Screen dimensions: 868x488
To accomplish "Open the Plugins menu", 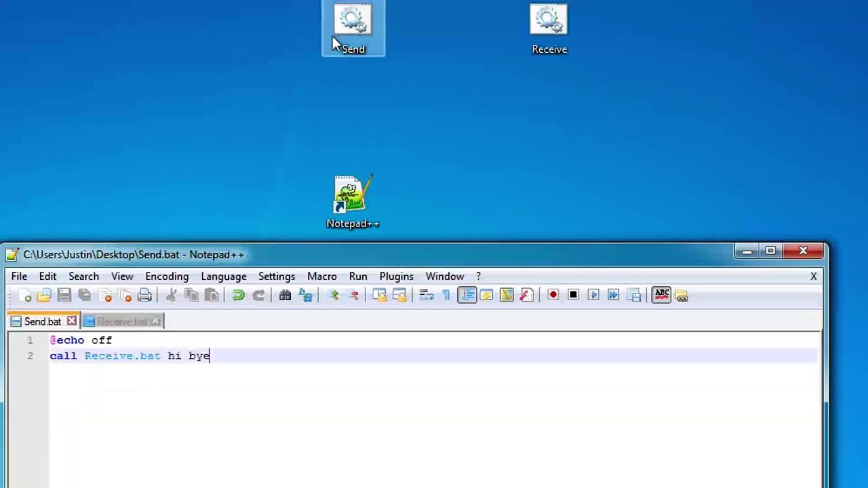I will (397, 277).
